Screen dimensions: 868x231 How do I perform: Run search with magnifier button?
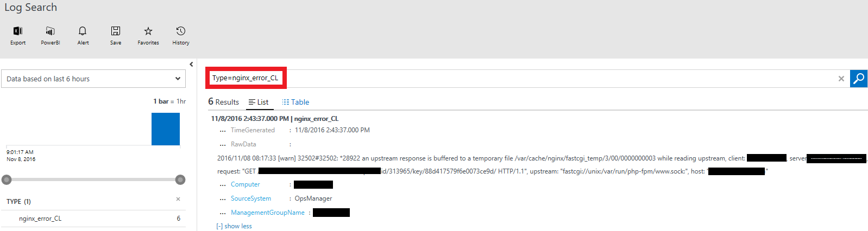point(859,79)
